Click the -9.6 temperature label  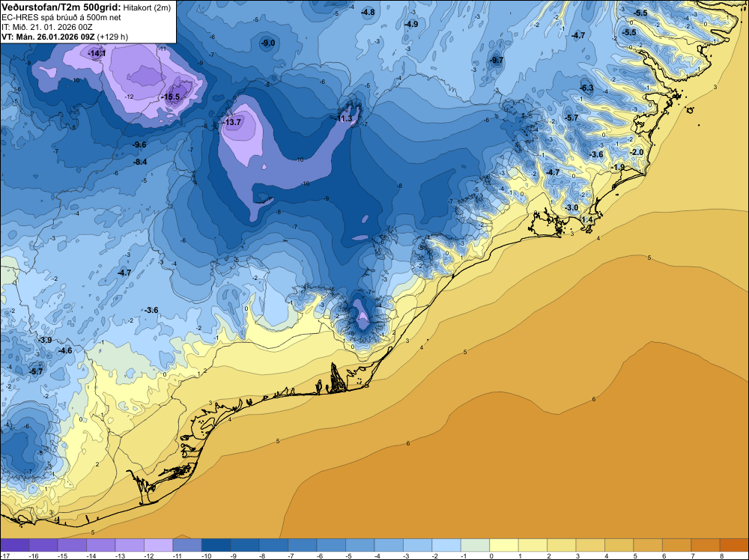click(x=139, y=144)
